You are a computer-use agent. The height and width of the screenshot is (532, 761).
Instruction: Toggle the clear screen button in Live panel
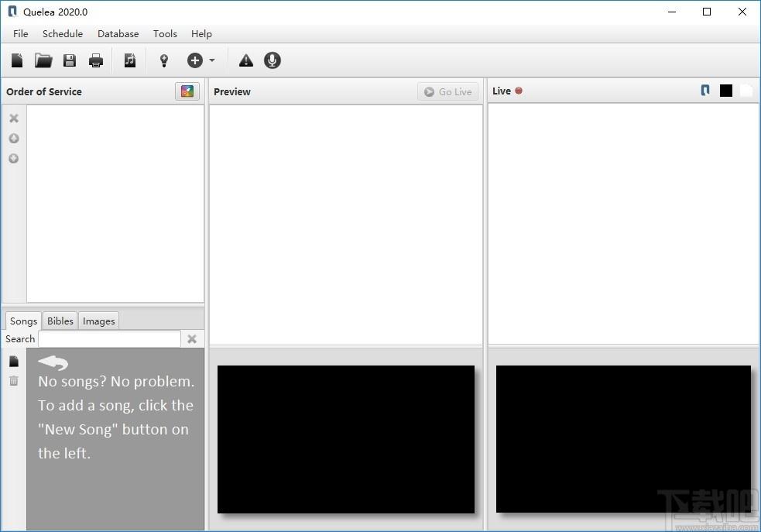pos(746,91)
